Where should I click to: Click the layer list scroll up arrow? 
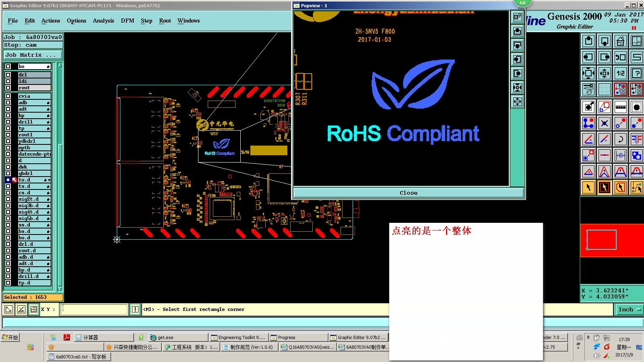(60, 65)
